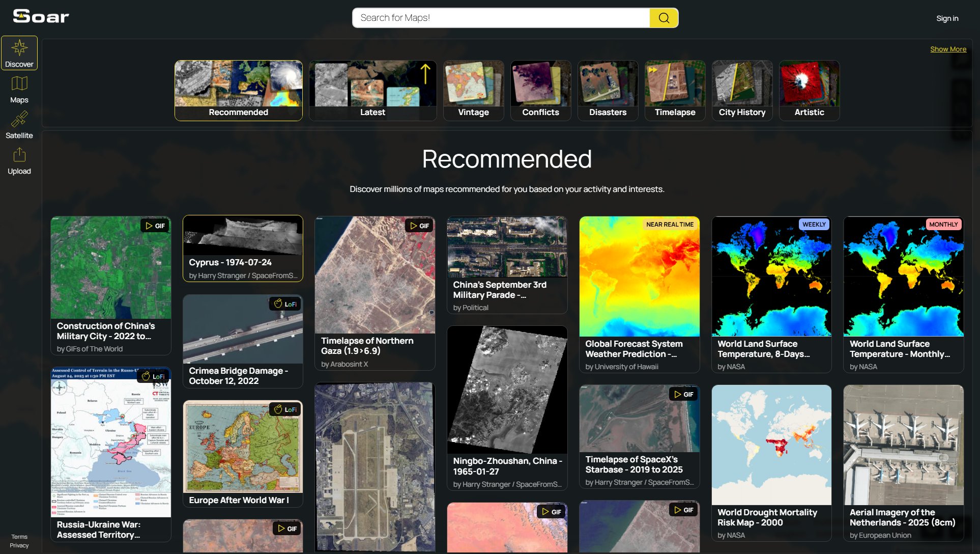This screenshot has height=554, width=980.
Task: Open Ningbo-Zhoushan, China 1965 satellite image
Action: click(x=507, y=390)
